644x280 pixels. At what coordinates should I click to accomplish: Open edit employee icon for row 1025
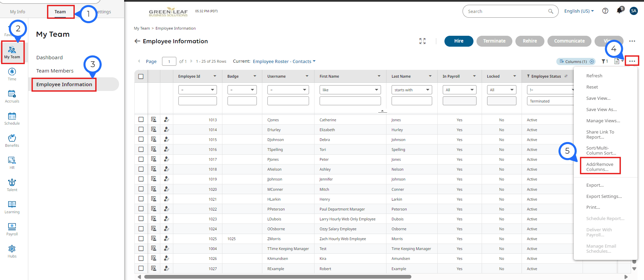pos(166,238)
